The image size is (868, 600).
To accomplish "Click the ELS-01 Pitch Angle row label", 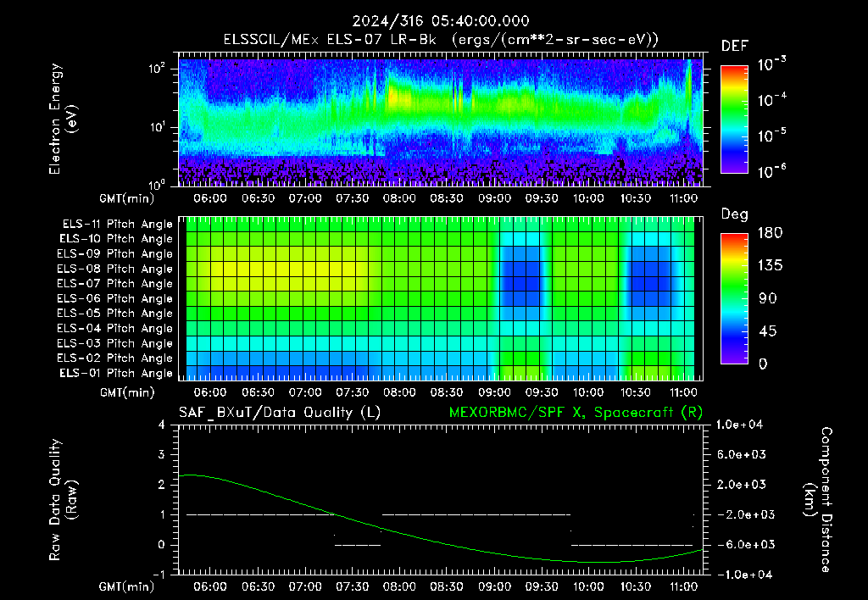I will pyautogui.click(x=116, y=373).
